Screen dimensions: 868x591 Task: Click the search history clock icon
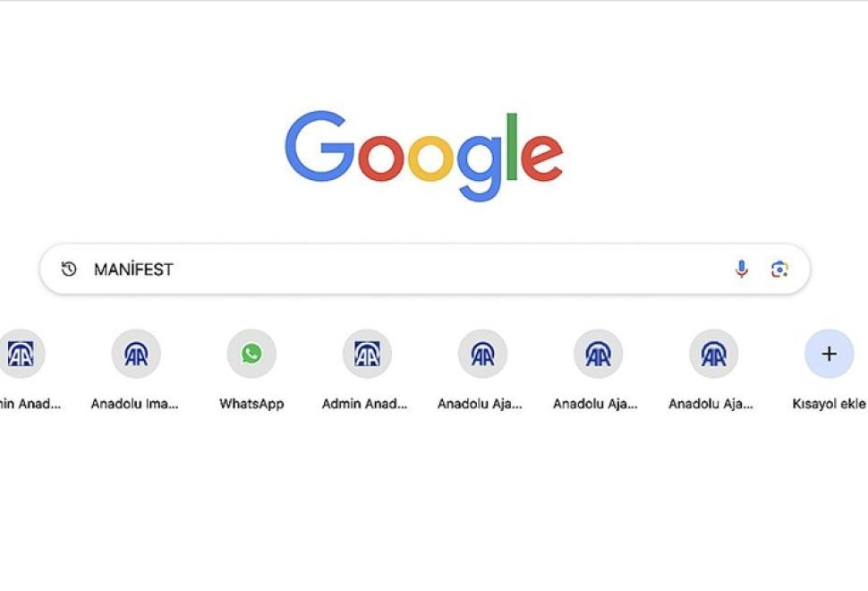click(69, 270)
